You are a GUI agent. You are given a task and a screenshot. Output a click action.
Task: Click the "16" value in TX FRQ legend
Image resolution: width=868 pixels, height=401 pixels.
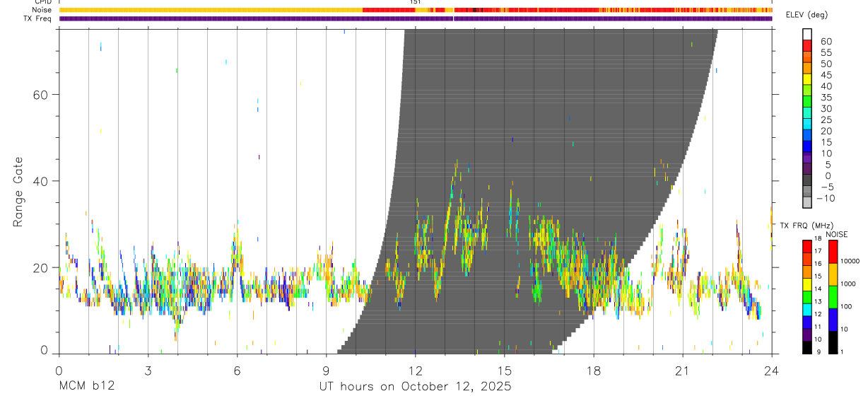click(x=818, y=264)
